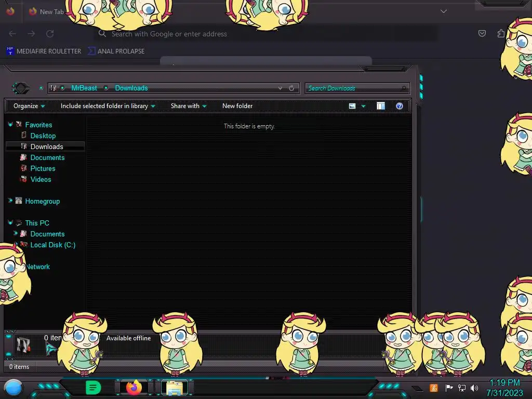532x399 pixels.
Task: Collapse the This PC node
Action: (x=10, y=222)
